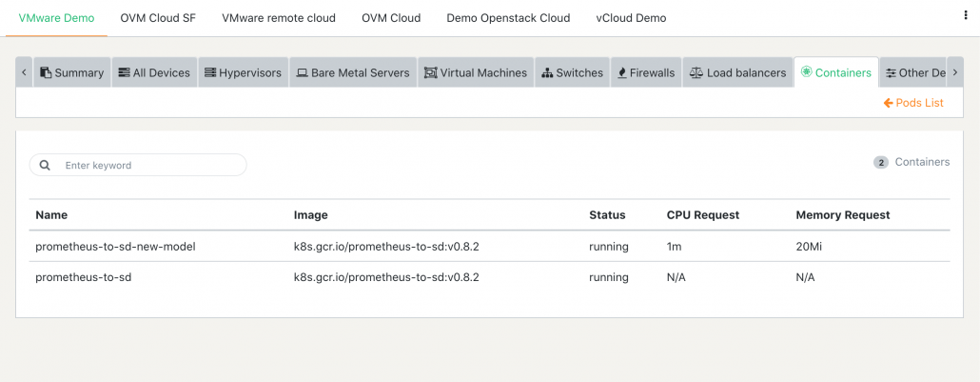The height and width of the screenshot is (382, 980).
Task: Open the Bare Metal Servers tab
Action: [x=353, y=72]
